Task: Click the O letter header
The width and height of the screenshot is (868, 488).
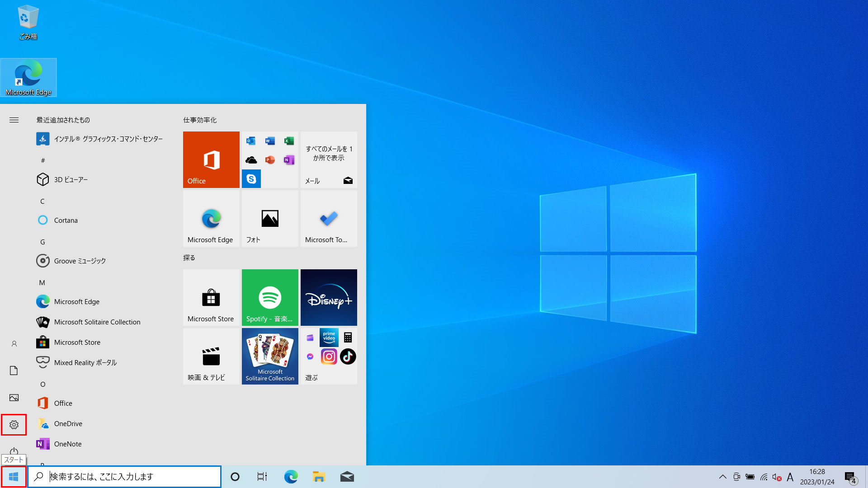Action: click(43, 384)
